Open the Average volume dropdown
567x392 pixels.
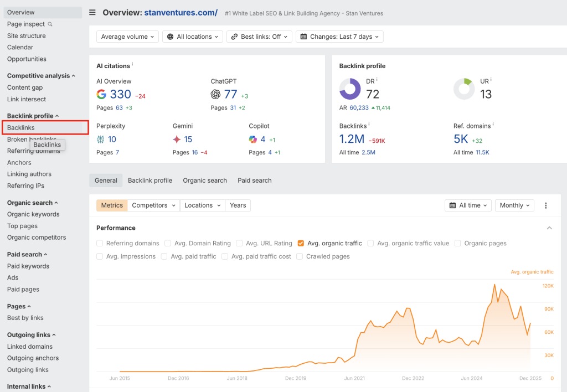click(x=127, y=37)
